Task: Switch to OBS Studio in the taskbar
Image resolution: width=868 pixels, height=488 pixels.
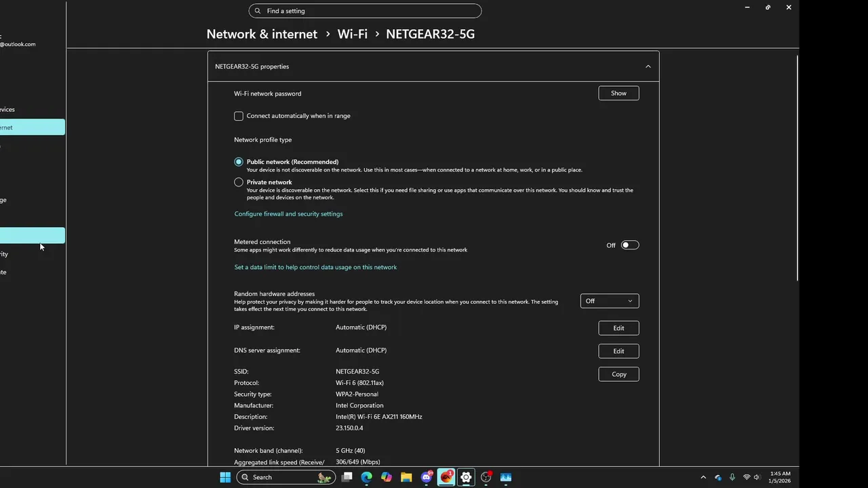Action: point(486,477)
